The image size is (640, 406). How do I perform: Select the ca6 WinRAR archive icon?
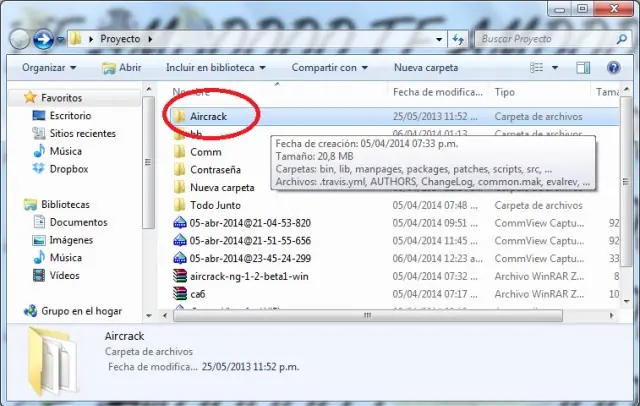tap(180, 294)
